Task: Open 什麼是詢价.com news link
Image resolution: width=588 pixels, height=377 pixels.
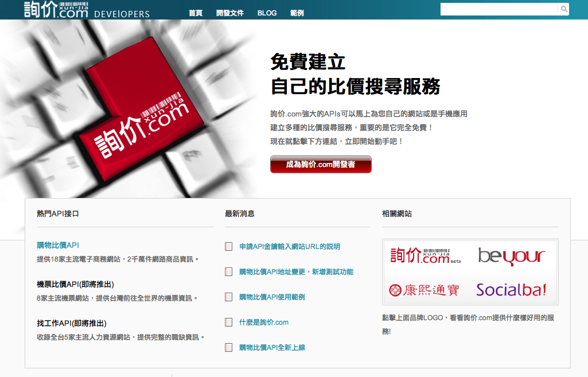Action: point(264,322)
